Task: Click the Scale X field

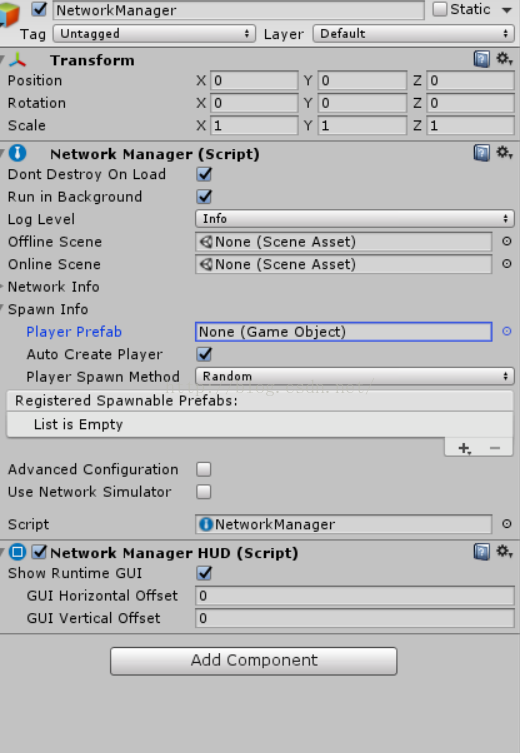Action: tap(254, 125)
